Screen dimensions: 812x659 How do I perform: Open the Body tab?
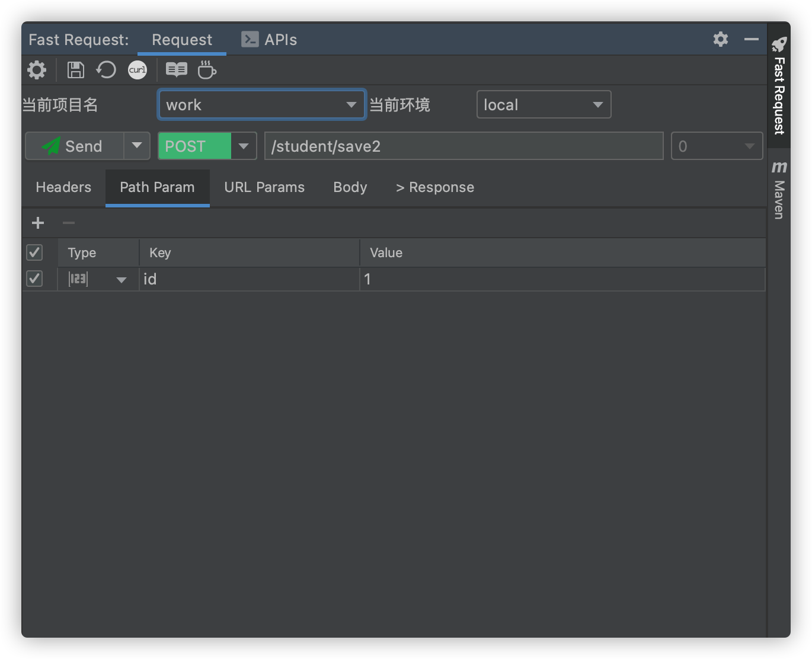coord(350,187)
